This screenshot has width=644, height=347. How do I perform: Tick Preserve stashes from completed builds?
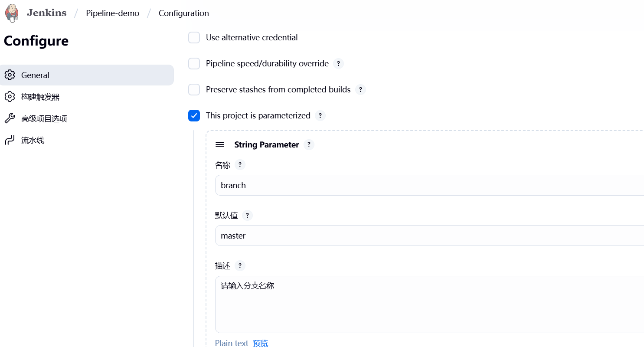194,90
